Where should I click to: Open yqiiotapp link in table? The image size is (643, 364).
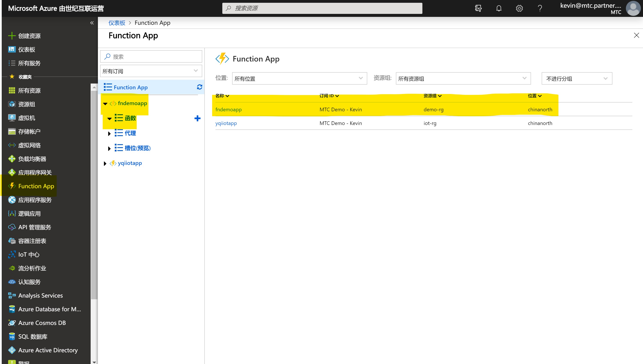(x=226, y=123)
